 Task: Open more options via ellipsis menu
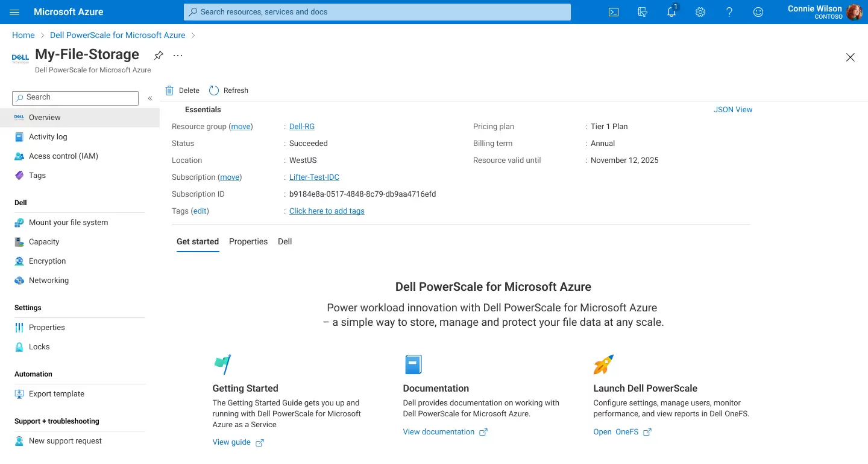point(177,55)
